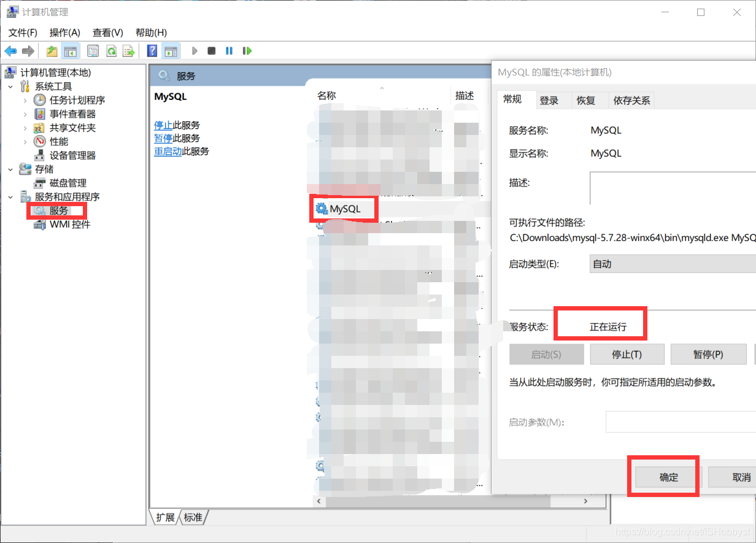Open the 启动类型 dropdown showing 自动
The image size is (756, 543).
point(672,264)
